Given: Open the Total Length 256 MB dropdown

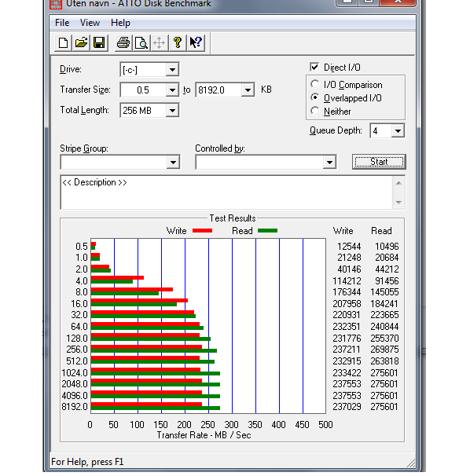Looking at the screenshot, I should coord(172,111).
